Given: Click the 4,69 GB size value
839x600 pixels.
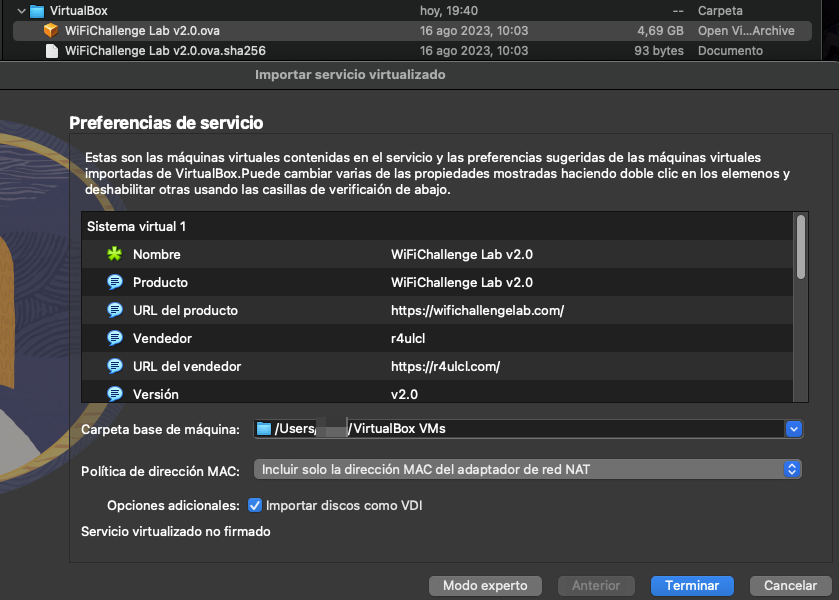Looking at the screenshot, I should point(660,31).
